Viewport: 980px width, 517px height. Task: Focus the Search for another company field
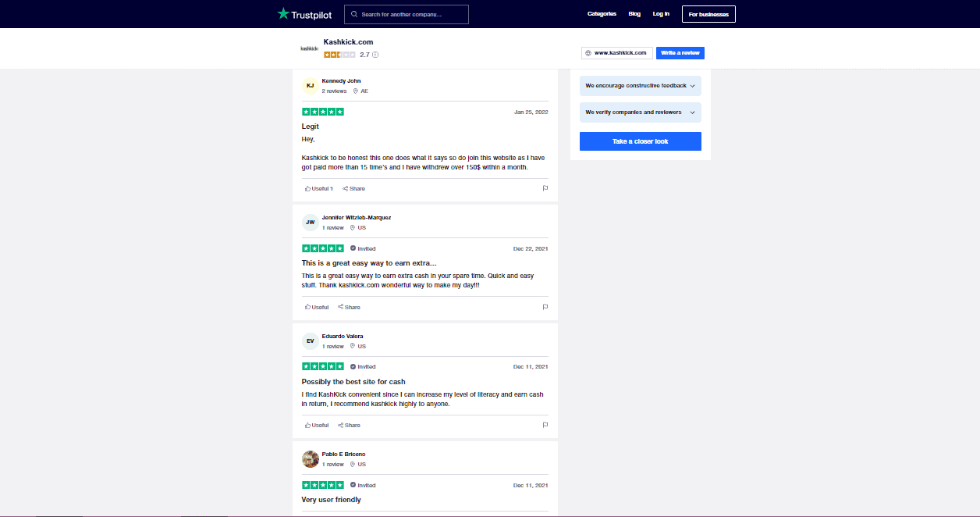pos(407,14)
